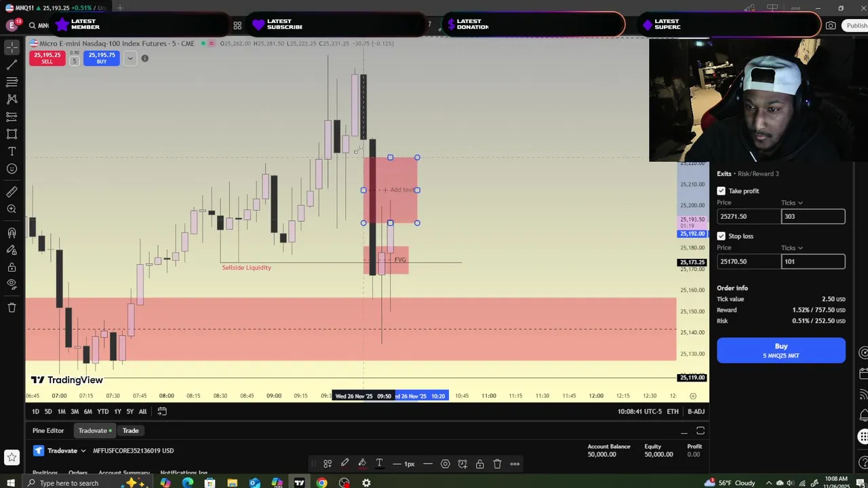Select the crosshair cursor tool
The image size is (868, 488).
[x=12, y=47]
